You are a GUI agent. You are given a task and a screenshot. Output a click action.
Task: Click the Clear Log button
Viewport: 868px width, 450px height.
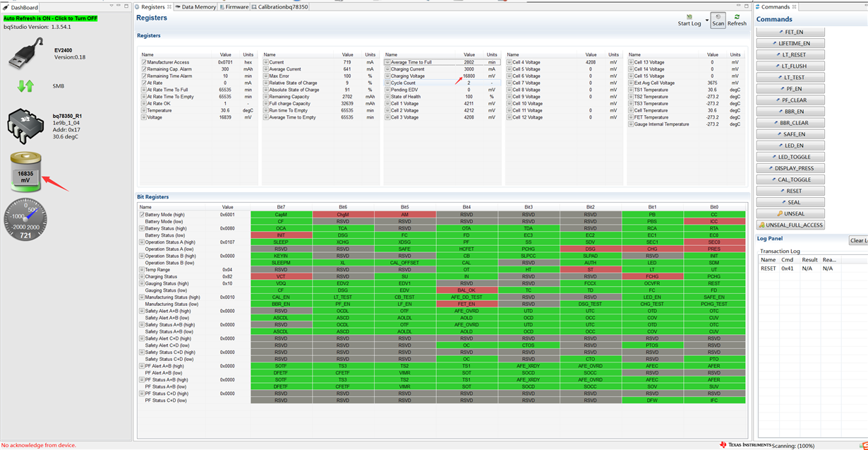(x=858, y=240)
